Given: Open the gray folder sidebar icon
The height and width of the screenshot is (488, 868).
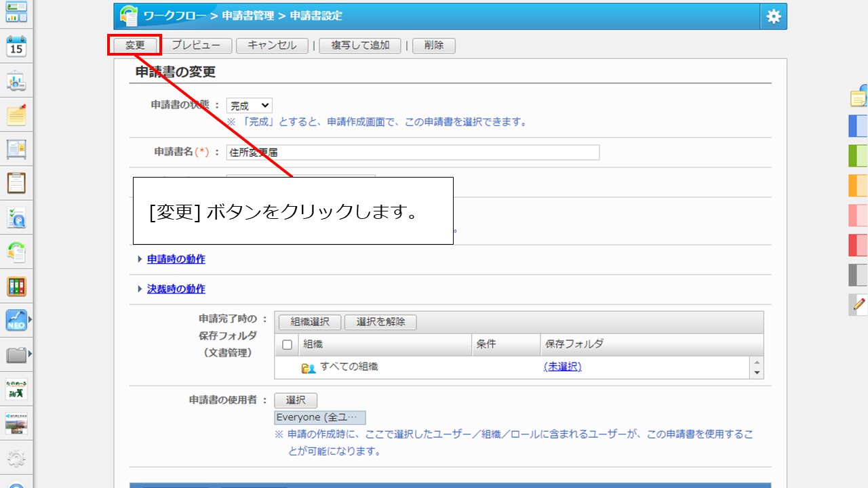Looking at the screenshot, I should (x=16, y=354).
